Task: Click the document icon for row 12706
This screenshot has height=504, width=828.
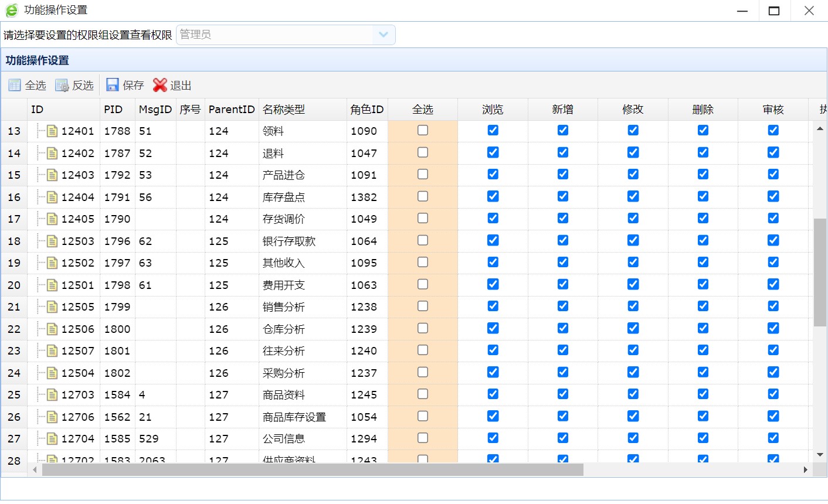Action: pos(52,417)
